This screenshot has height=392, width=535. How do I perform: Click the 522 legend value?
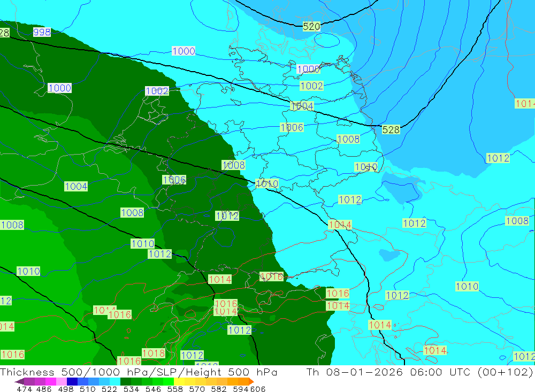click(110, 389)
